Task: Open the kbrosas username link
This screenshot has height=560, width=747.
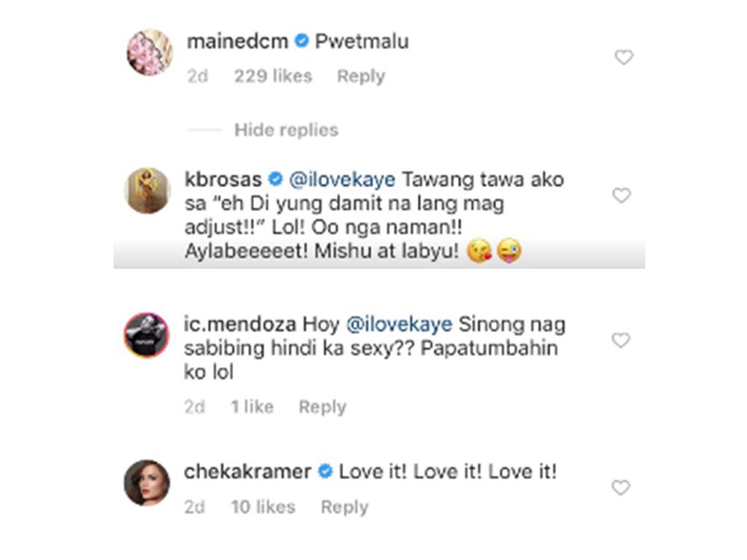Action: 223,180
